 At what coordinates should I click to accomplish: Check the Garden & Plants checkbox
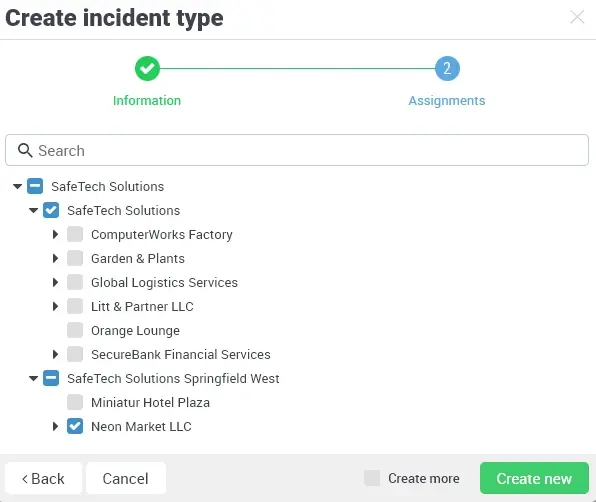pyautogui.click(x=75, y=258)
